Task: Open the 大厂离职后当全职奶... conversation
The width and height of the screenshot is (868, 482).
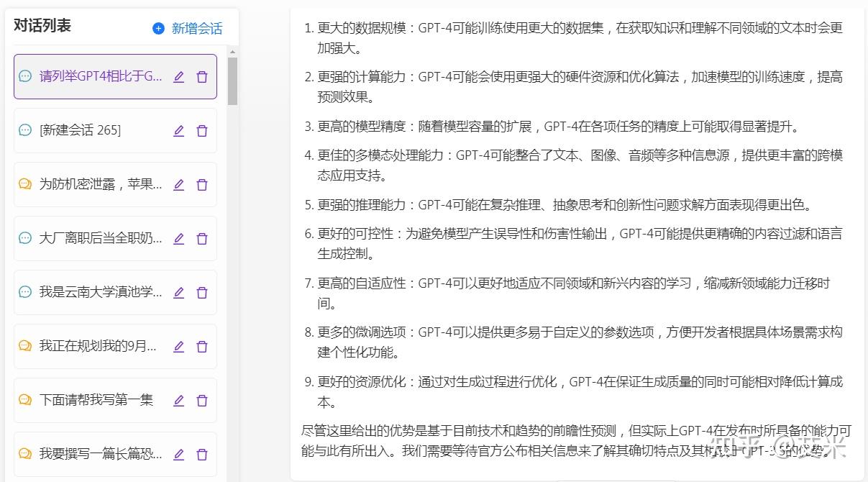Action: pos(115,238)
